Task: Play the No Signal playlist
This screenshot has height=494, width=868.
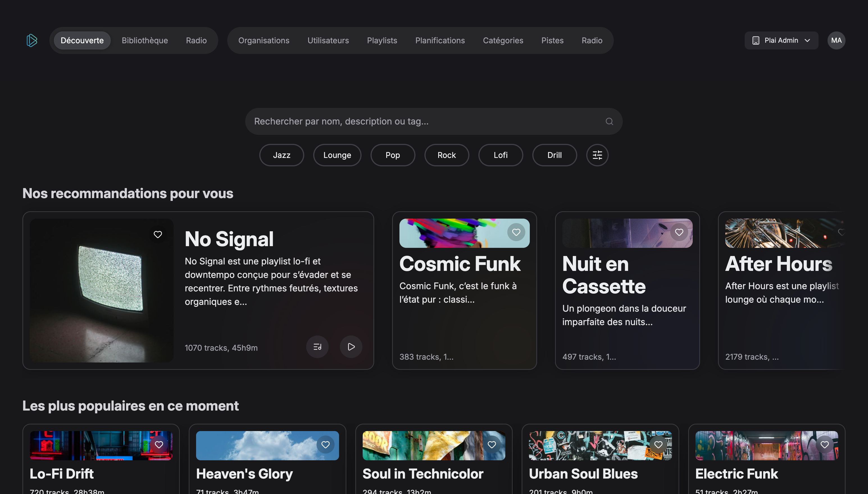Action: [351, 347]
